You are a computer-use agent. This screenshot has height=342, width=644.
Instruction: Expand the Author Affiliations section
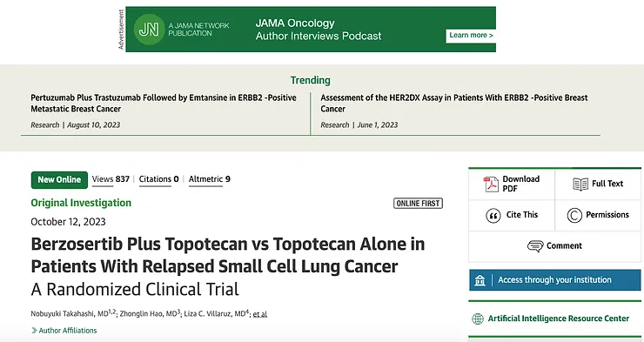click(64, 331)
